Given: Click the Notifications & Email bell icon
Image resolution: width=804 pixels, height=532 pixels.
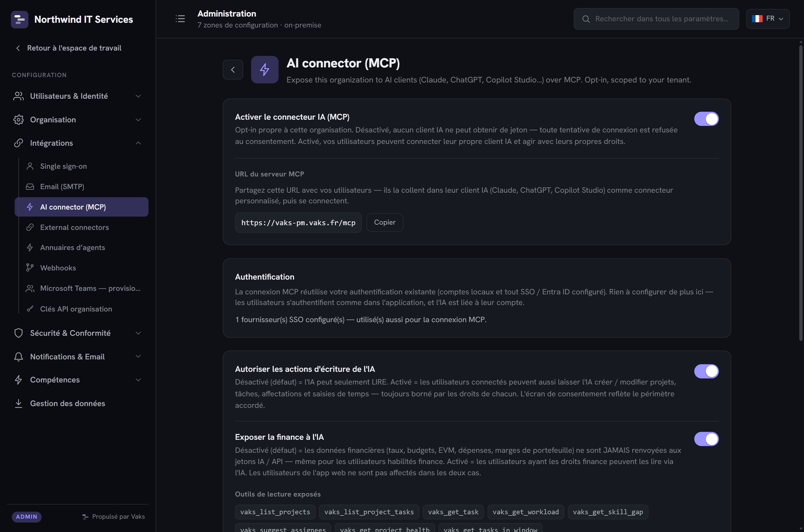Looking at the screenshot, I should tap(19, 357).
